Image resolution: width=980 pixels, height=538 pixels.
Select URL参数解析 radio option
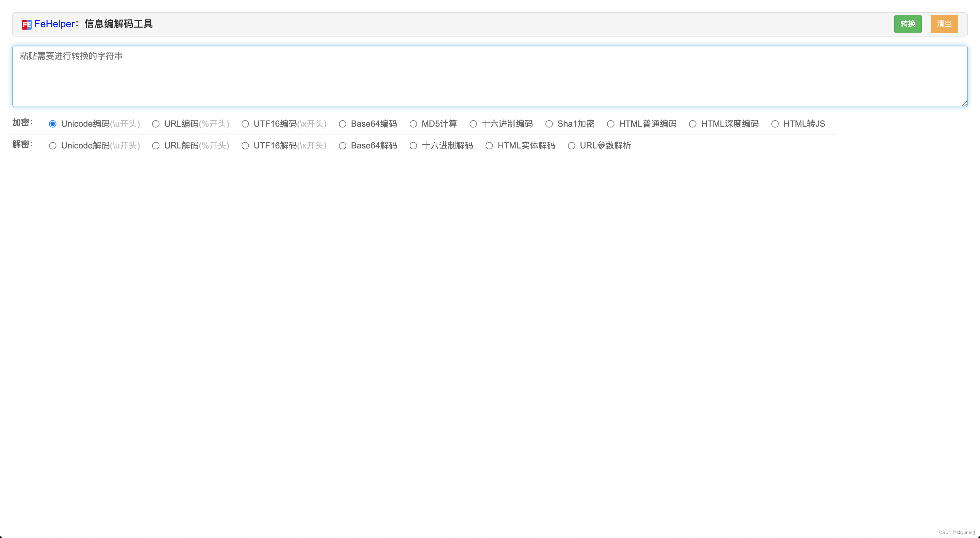click(571, 146)
